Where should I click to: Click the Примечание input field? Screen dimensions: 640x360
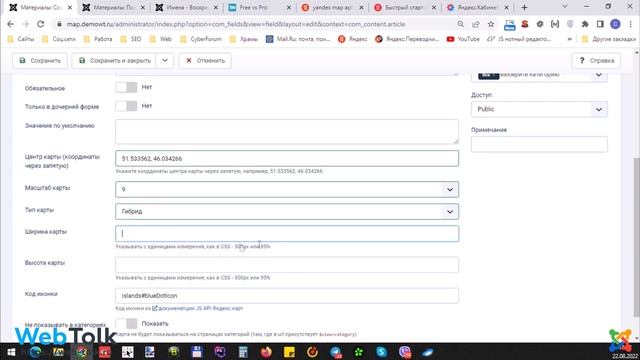pyautogui.click(x=539, y=144)
